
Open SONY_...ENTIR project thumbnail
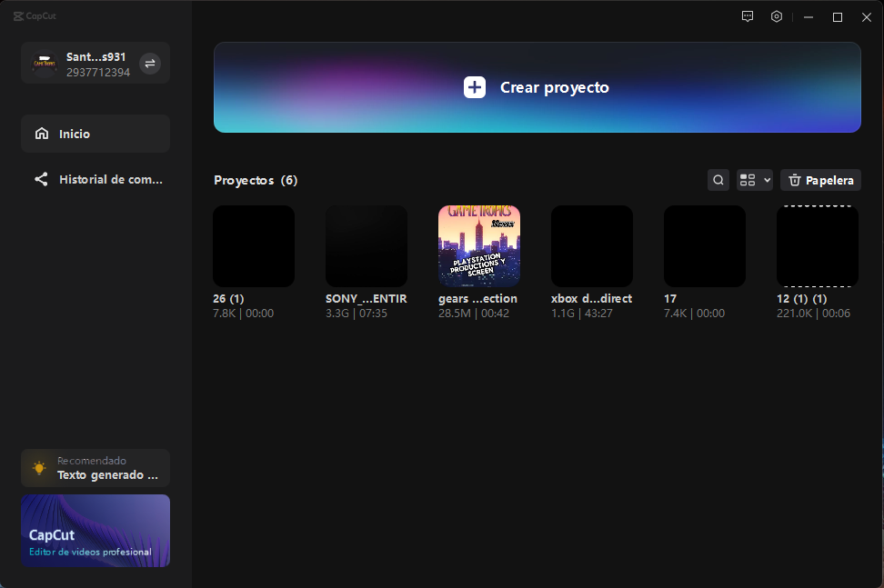tap(367, 246)
